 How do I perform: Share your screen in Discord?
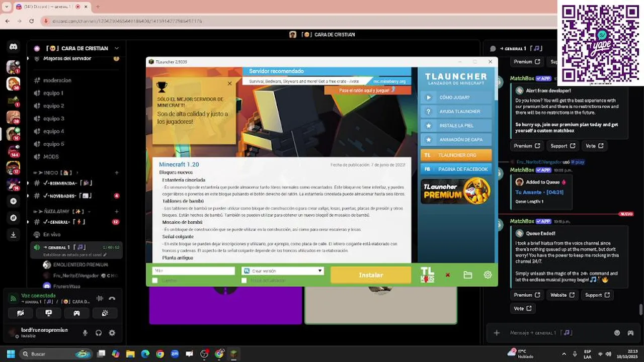pos(48,313)
